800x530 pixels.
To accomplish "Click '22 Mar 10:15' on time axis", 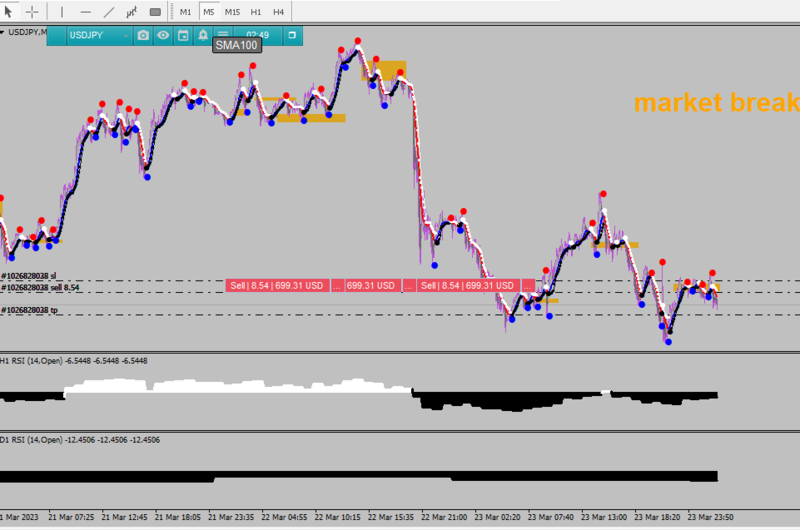I will point(337,517).
